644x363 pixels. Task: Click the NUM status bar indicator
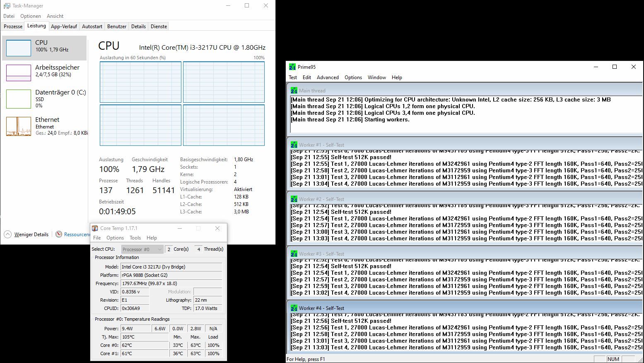(613, 359)
